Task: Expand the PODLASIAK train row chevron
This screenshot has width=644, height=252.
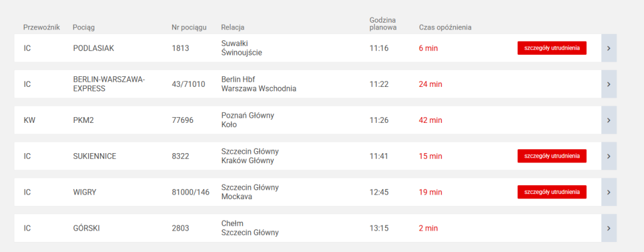Action: [x=609, y=49]
